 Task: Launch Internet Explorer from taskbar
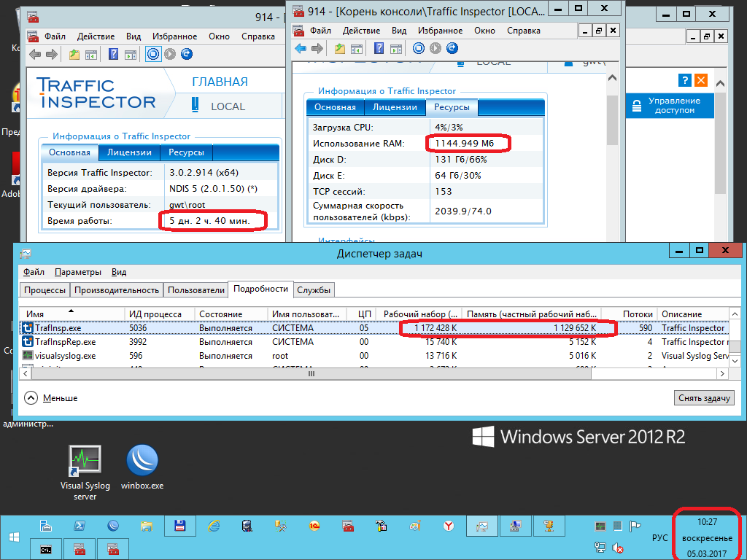click(214, 526)
